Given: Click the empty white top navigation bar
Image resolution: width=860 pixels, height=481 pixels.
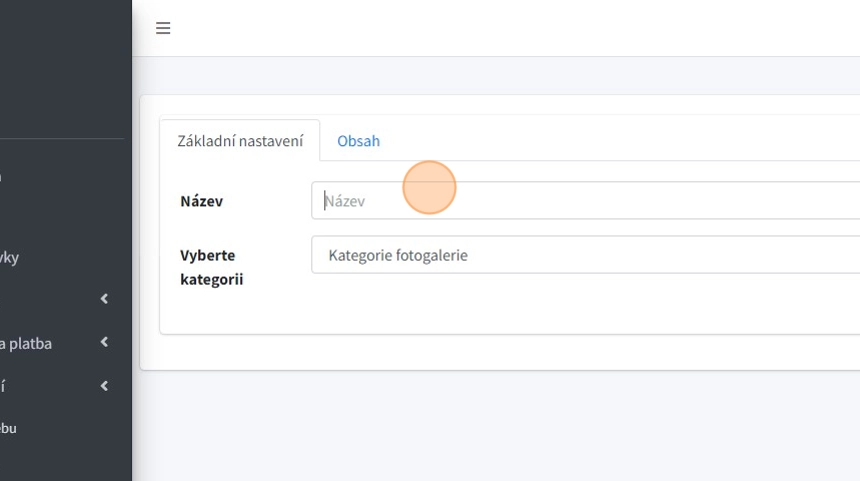Looking at the screenshot, I should 500,28.
